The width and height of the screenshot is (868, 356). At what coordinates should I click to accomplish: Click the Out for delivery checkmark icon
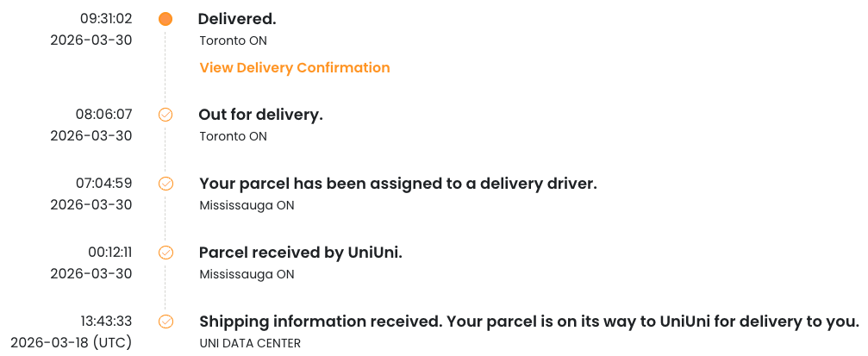coord(165,115)
